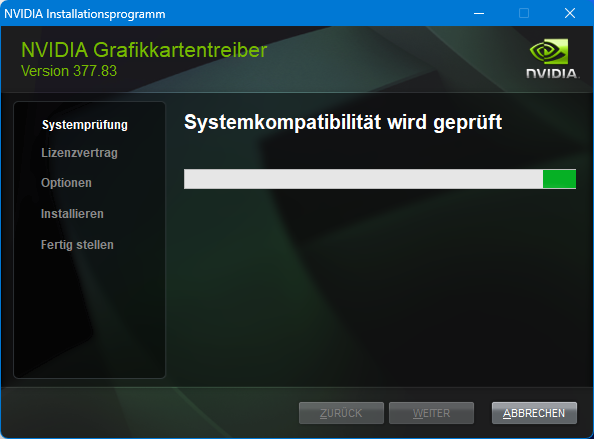Click the 'Version 377.83' text
Viewport: 594px width, 439px height.
69,71
